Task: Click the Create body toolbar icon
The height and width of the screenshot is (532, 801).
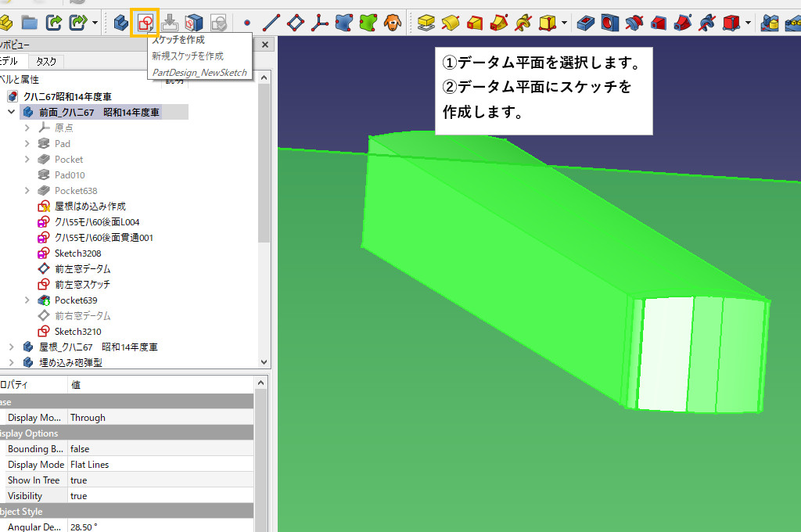Action: (121, 23)
